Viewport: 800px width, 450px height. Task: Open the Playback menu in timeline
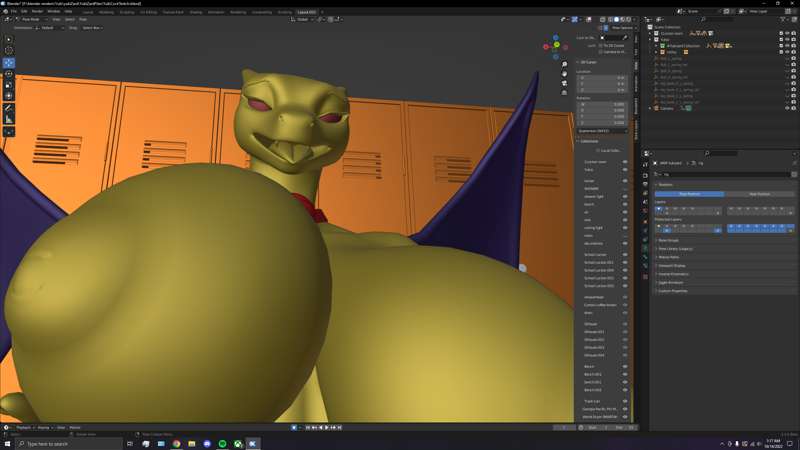click(24, 428)
